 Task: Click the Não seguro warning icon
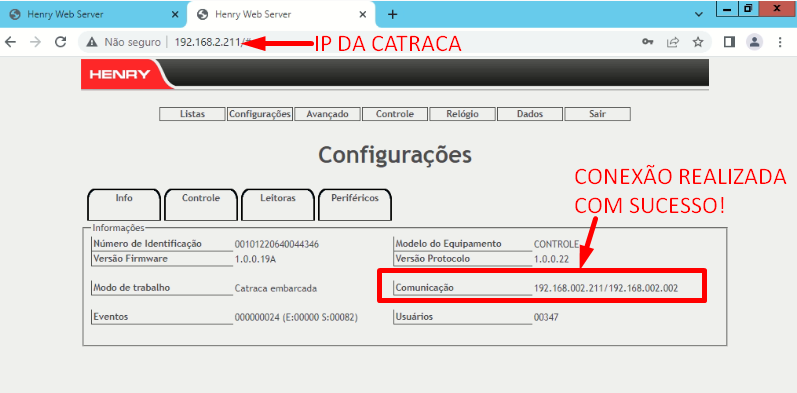[91, 42]
